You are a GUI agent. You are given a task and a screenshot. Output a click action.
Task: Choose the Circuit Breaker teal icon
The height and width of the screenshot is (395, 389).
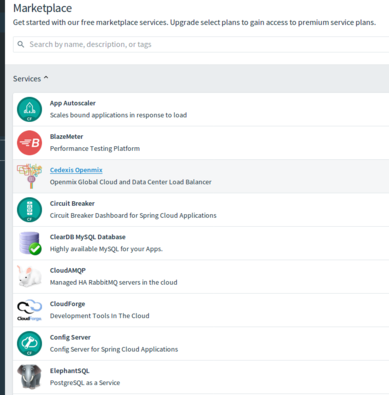click(29, 210)
